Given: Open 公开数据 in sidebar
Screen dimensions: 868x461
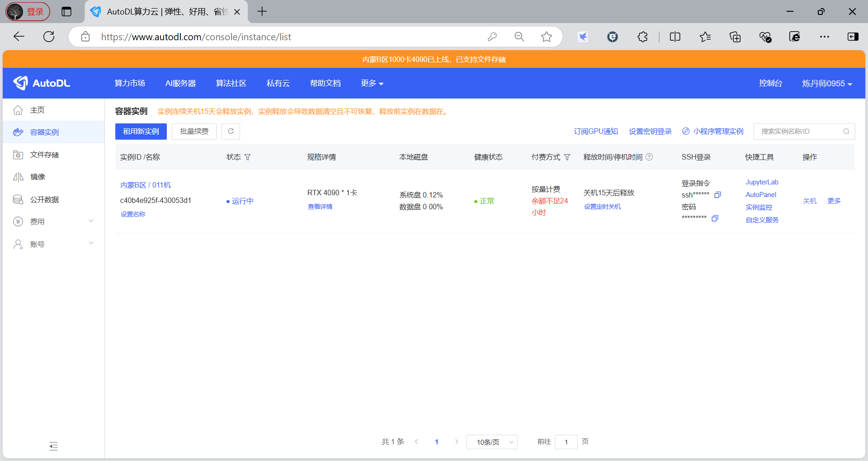Looking at the screenshot, I should tap(53, 199).
